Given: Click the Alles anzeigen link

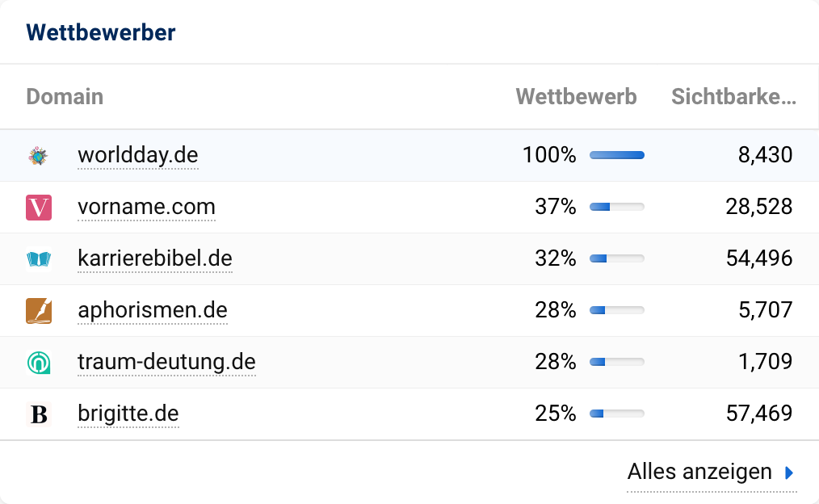Looking at the screenshot, I should (699, 472).
